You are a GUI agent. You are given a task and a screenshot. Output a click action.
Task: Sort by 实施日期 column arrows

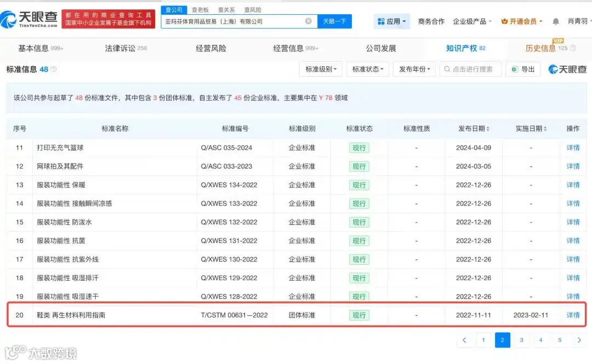[545, 129]
